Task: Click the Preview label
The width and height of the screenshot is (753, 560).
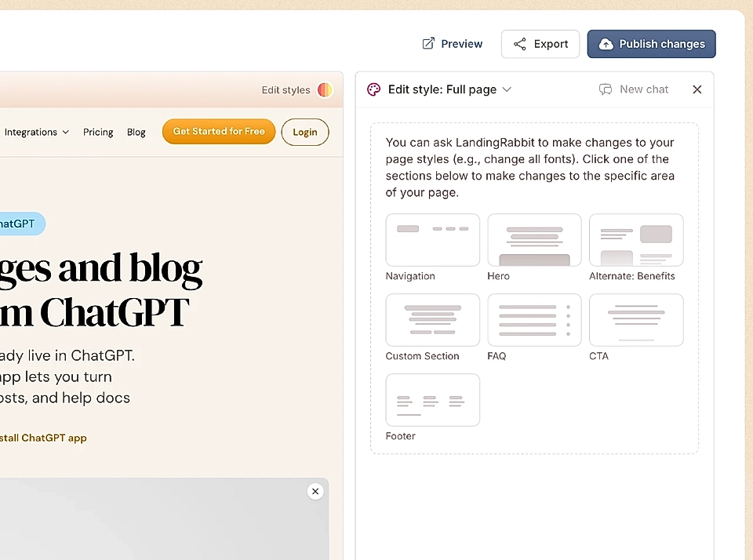Action: coord(461,44)
